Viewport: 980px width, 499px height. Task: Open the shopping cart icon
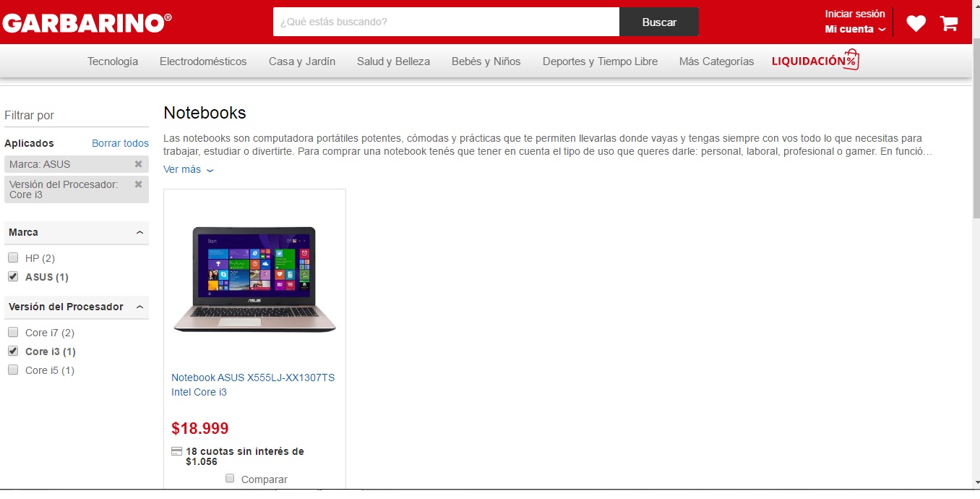click(x=949, y=23)
